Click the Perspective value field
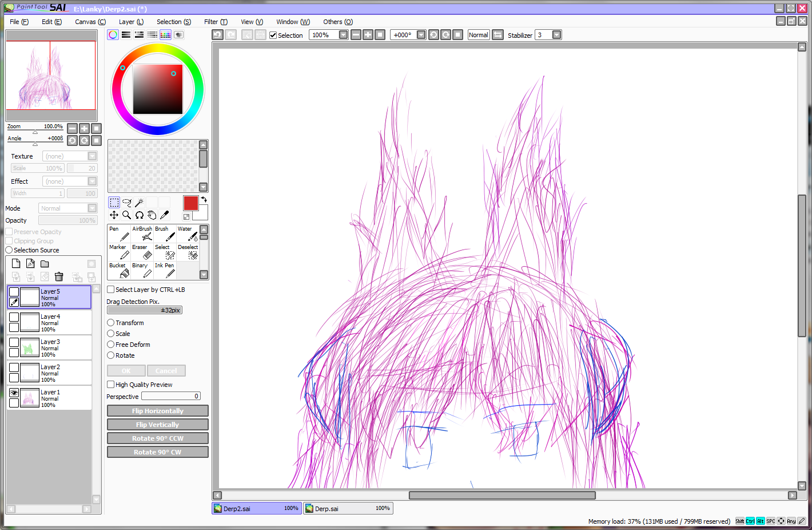 click(x=171, y=396)
